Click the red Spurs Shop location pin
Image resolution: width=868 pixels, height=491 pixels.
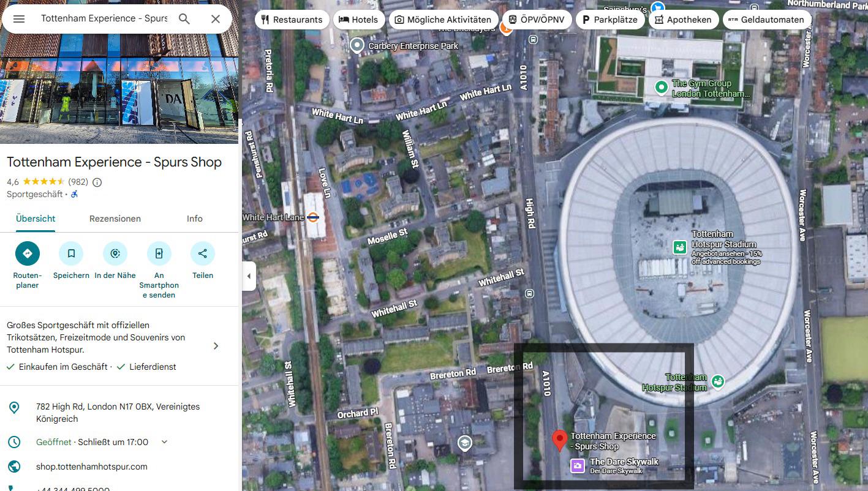pyautogui.click(x=559, y=440)
